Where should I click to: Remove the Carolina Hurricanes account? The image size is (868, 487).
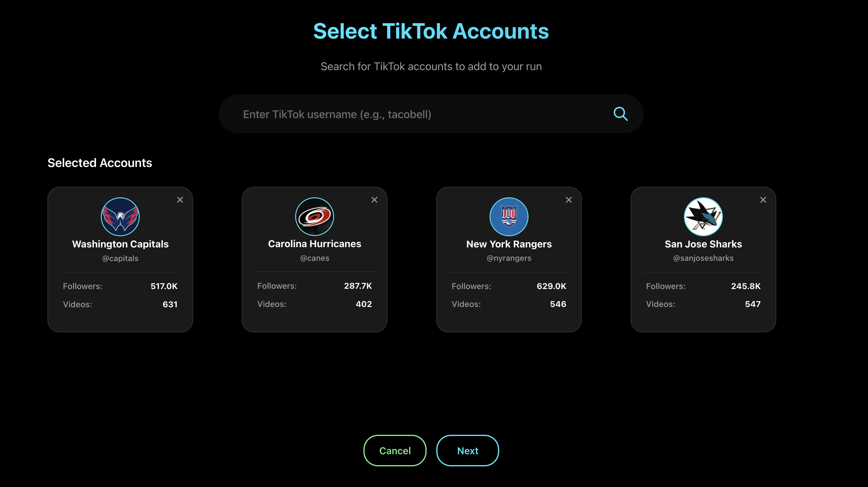374,199
